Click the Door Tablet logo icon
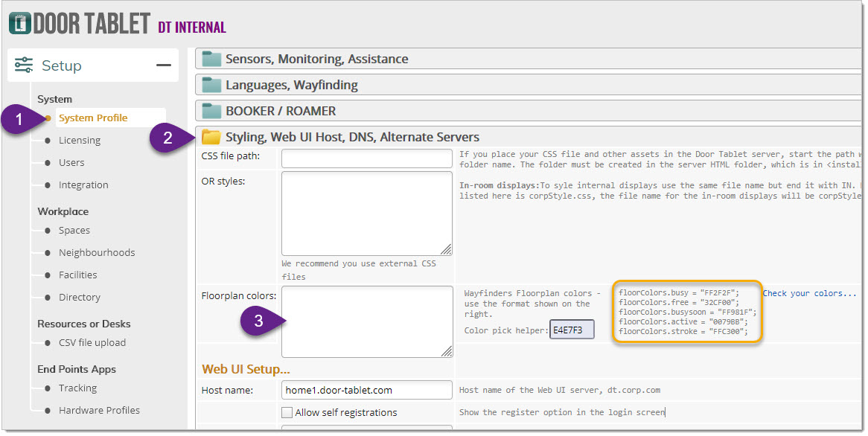Screen dimensions: 868x436 [x=19, y=23]
